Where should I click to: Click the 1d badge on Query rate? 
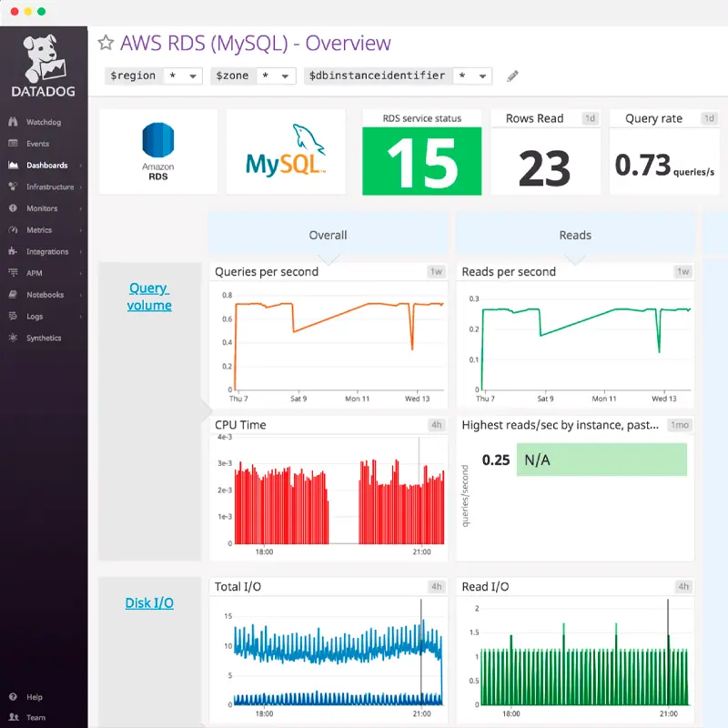(709, 118)
